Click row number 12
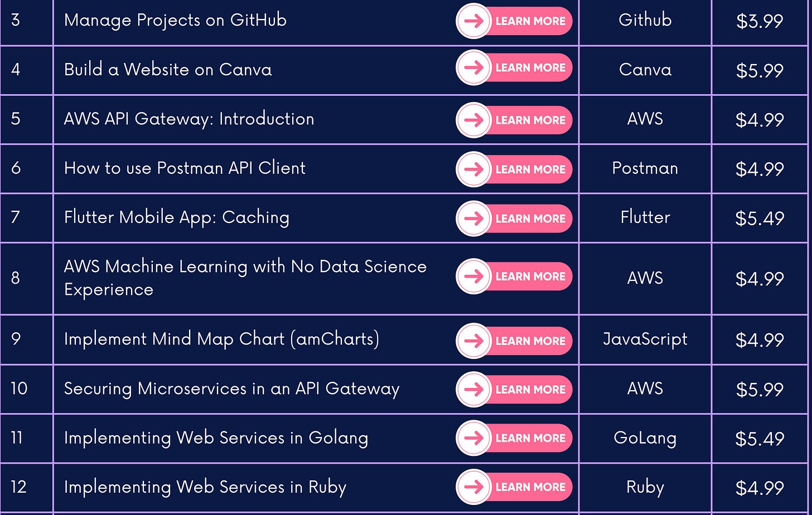Viewport: 812px width, 515px height. coord(18,487)
